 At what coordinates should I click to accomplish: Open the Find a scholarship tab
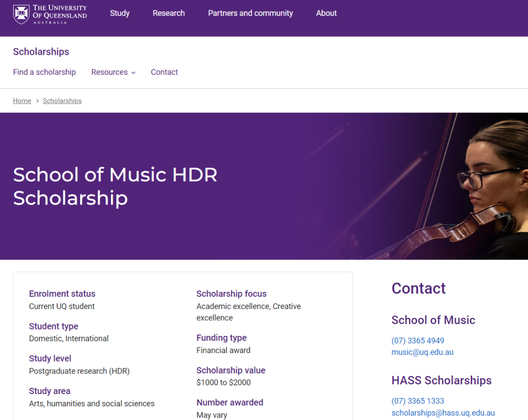point(44,72)
